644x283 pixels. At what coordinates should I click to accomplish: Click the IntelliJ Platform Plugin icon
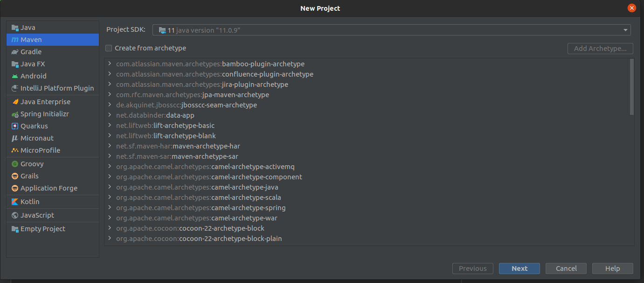pyautogui.click(x=15, y=88)
